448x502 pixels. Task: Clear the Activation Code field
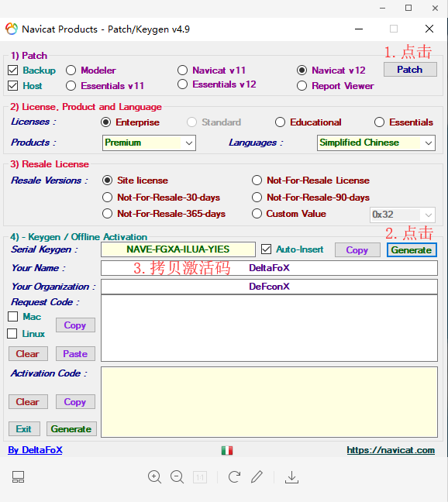click(28, 402)
